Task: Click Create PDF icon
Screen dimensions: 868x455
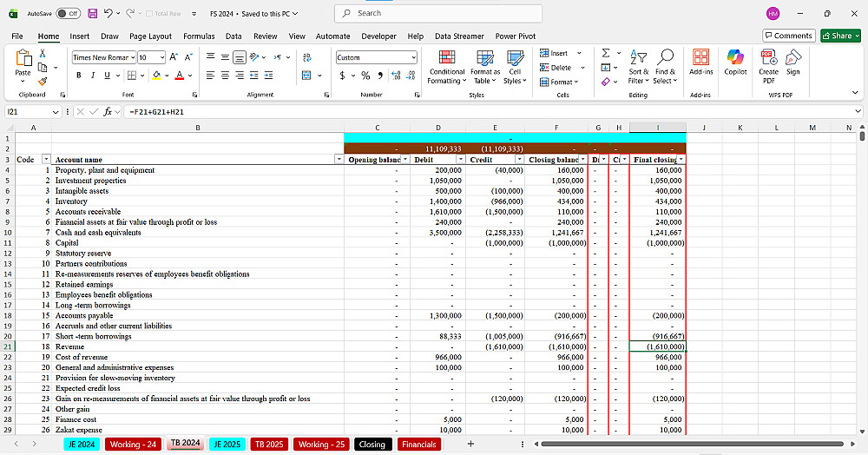Action: tap(768, 66)
